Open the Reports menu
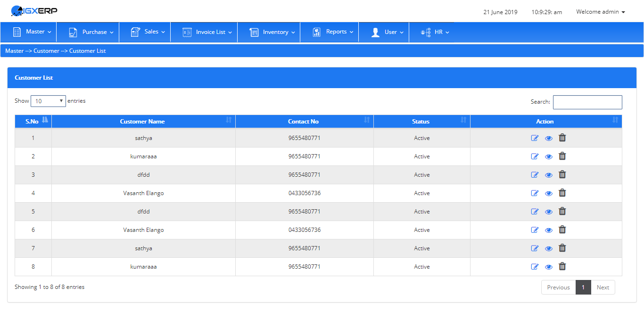 (332, 32)
